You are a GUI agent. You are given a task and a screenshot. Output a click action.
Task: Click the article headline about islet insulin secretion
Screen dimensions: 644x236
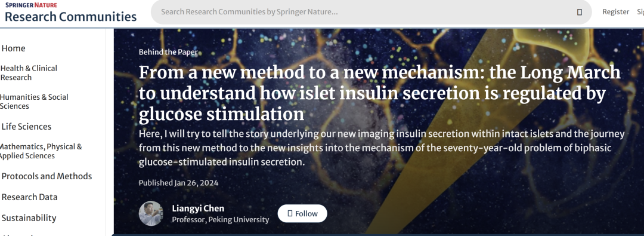[379, 93]
